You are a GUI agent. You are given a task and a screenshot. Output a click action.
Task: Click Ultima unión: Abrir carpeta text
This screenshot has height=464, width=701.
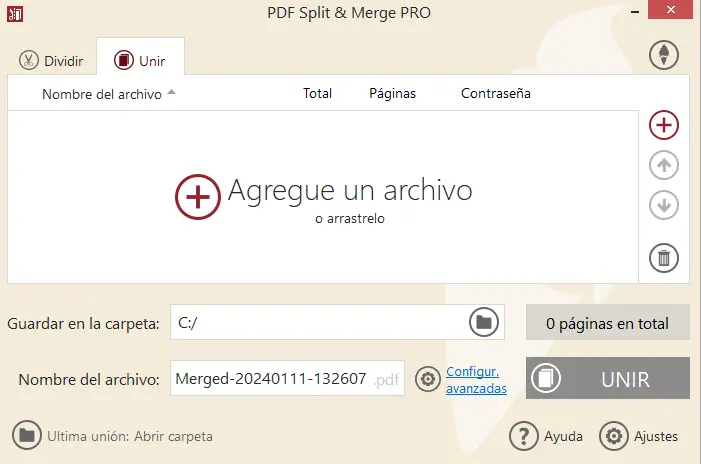click(x=130, y=436)
